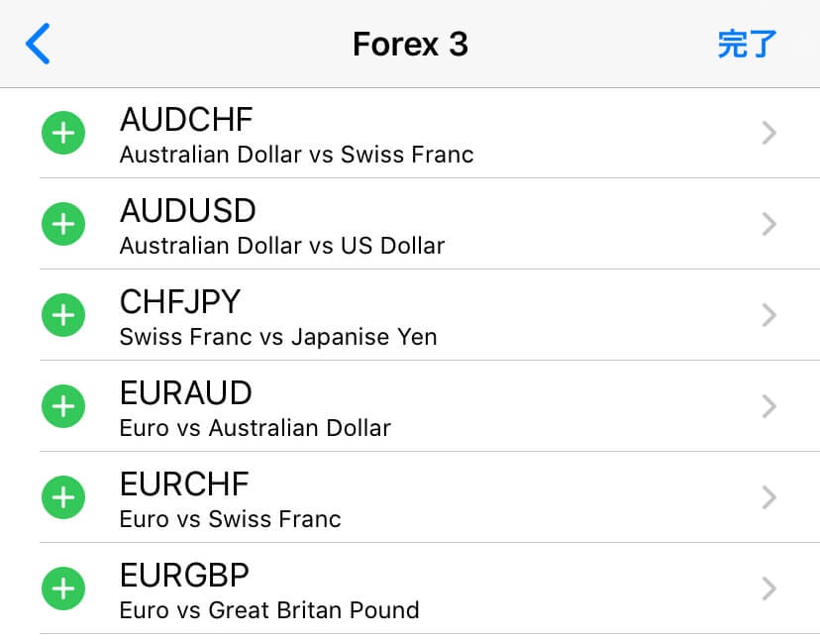Select Euro vs Australian Dollar row
Image resolution: width=820 pixels, height=644 pixels.
click(430, 406)
